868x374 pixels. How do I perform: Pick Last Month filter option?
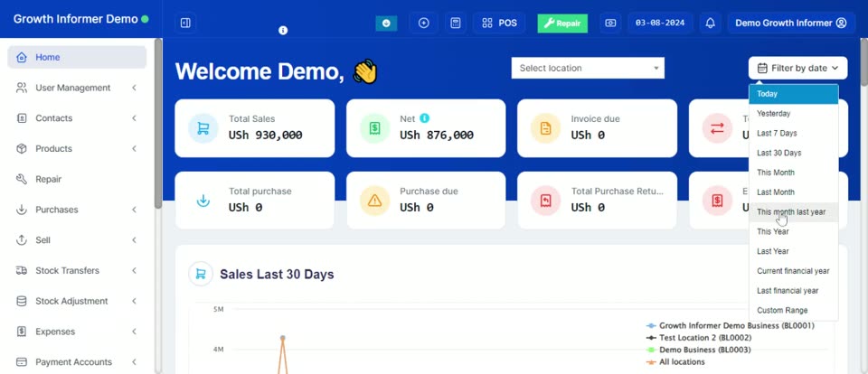click(793, 192)
